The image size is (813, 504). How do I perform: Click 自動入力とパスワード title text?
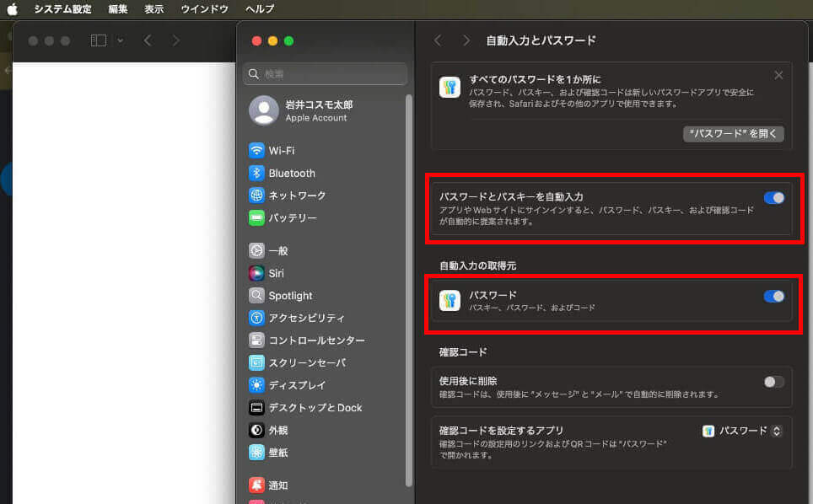pos(541,40)
